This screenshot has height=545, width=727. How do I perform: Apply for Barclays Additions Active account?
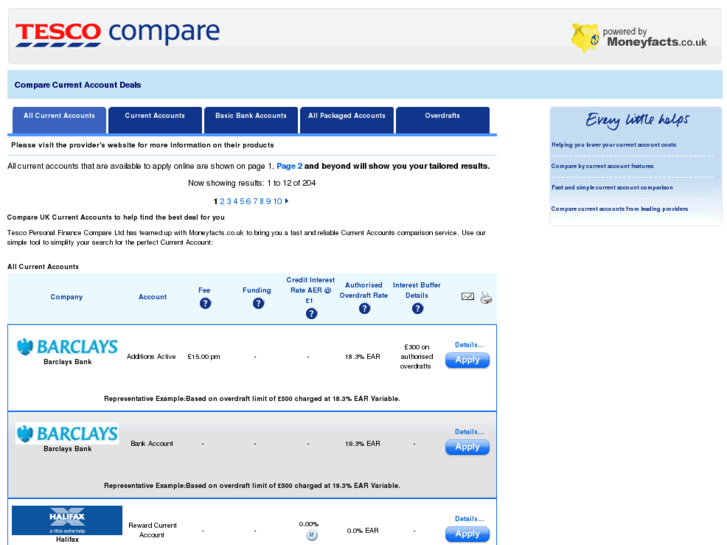pos(467,360)
